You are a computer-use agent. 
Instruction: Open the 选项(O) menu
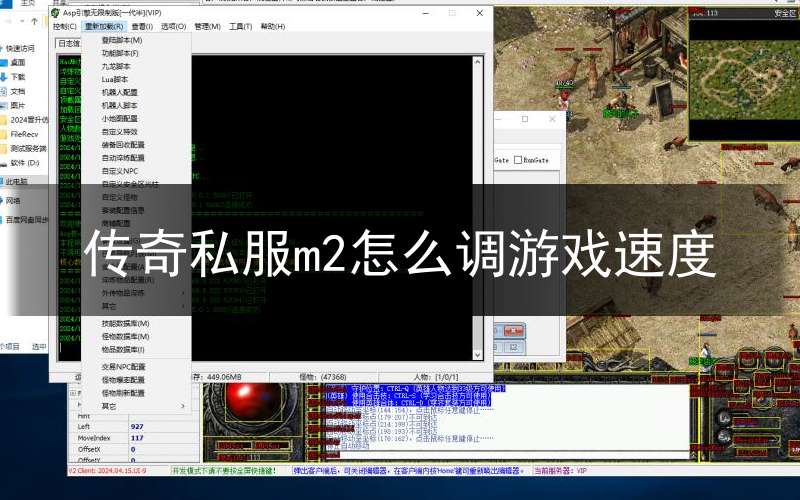pyautogui.click(x=173, y=27)
